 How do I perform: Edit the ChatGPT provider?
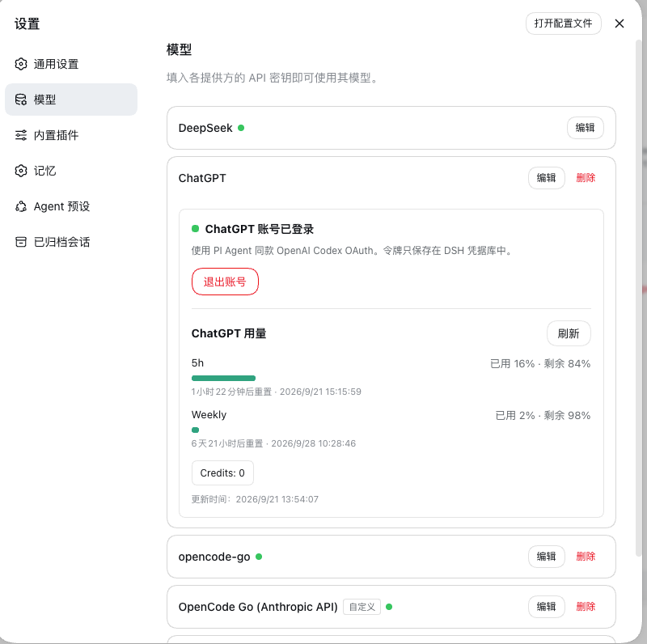coord(547,178)
